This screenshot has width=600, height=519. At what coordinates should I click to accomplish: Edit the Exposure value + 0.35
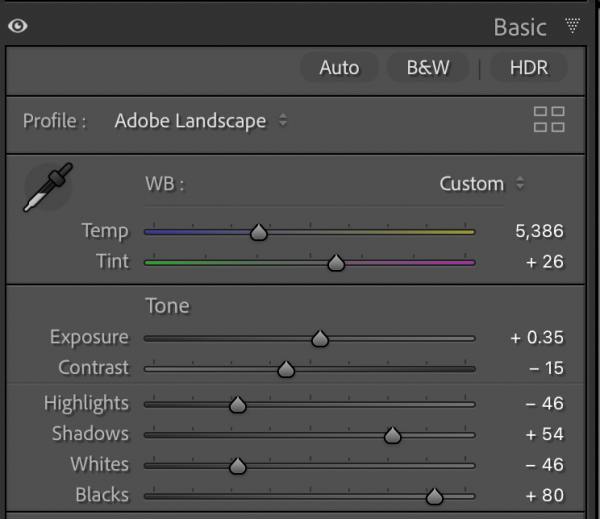tap(537, 337)
